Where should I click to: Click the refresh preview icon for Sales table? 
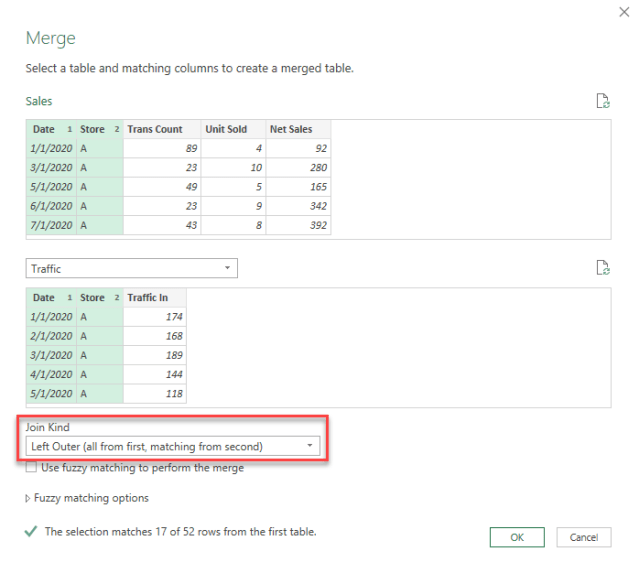coord(603,101)
